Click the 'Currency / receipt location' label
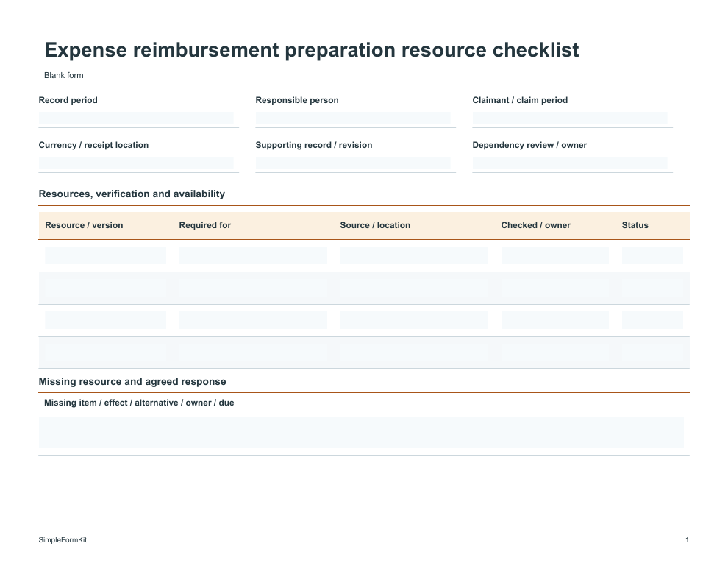 (x=93, y=145)
